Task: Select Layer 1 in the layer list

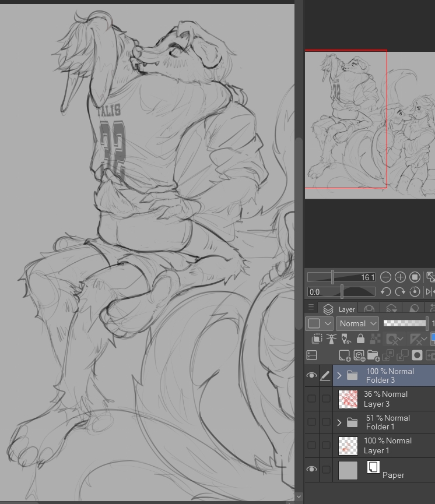Action: 387,446
